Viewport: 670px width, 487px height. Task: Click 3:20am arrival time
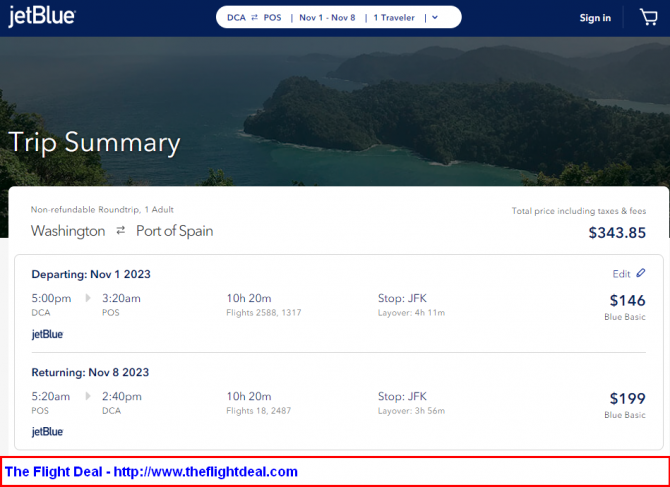(121, 298)
